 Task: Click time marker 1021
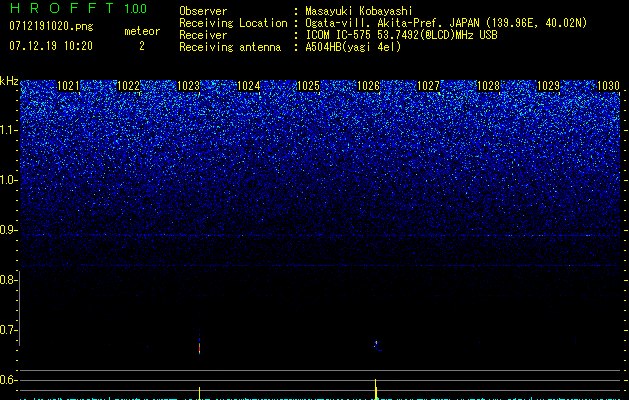68,86
